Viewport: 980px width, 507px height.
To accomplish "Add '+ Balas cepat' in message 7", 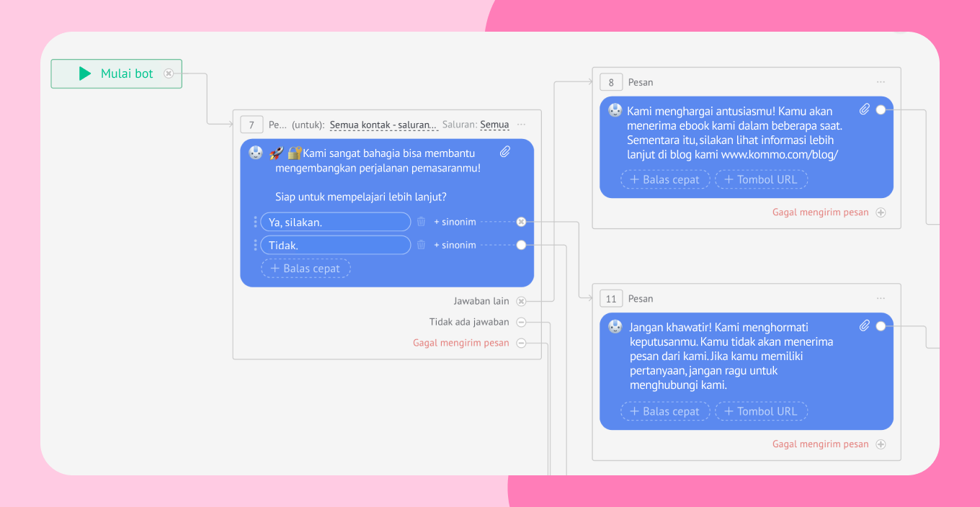I will pos(306,269).
